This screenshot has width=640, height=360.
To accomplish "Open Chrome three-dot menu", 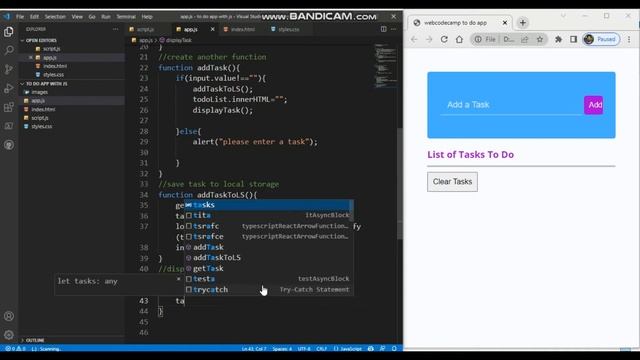I will click(629, 39).
